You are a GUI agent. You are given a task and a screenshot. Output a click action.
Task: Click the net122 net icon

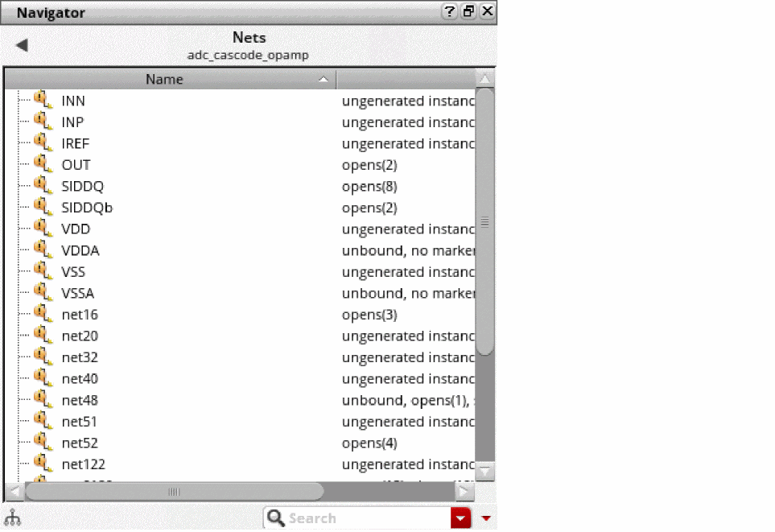(43, 463)
